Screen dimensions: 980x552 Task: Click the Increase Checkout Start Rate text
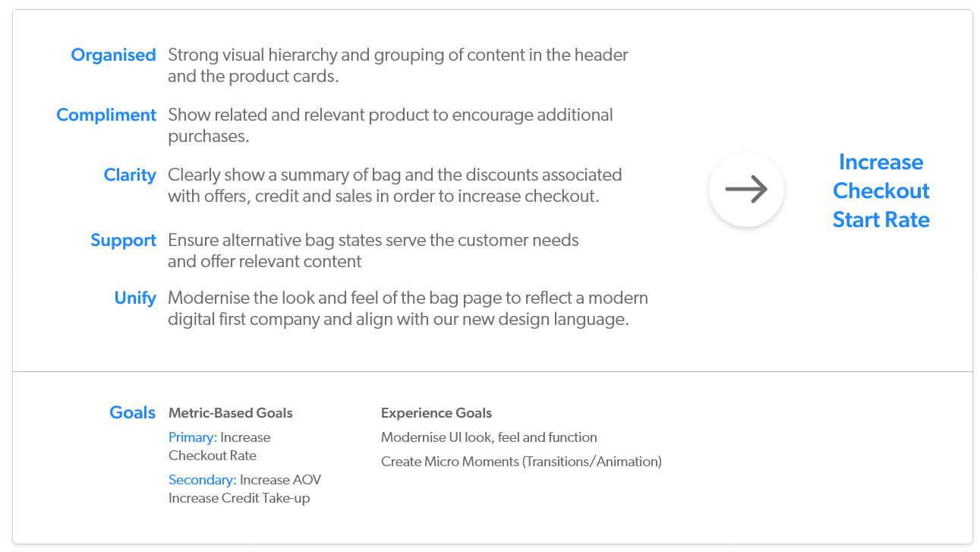(881, 191)
